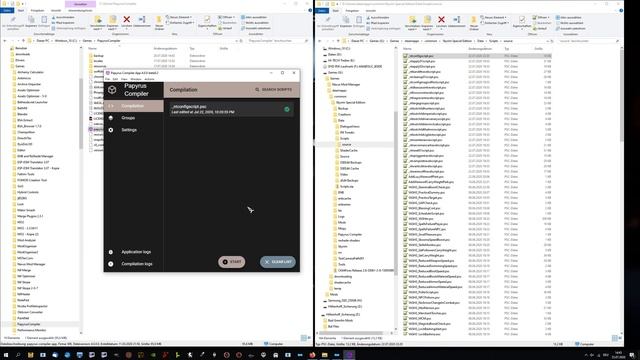Click the red Löschen icon in right Explorer
640x360 pixels.
pos(441,19)
